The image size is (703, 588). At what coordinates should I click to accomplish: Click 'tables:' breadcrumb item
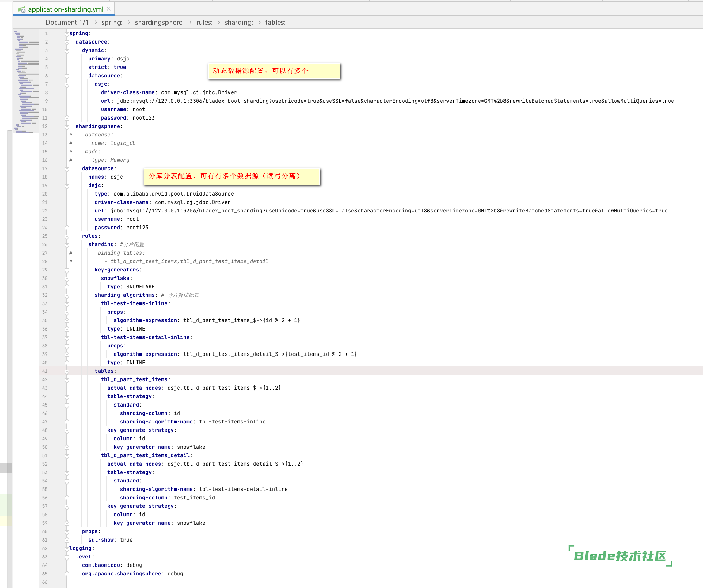point(275,23)
